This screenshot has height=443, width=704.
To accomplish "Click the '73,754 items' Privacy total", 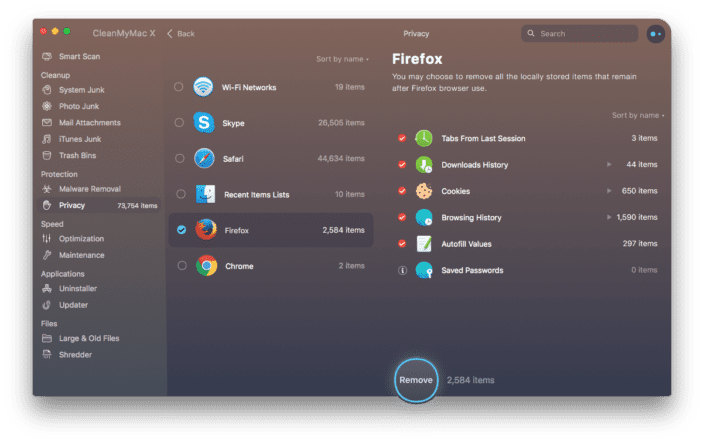I will click(137, 206).
